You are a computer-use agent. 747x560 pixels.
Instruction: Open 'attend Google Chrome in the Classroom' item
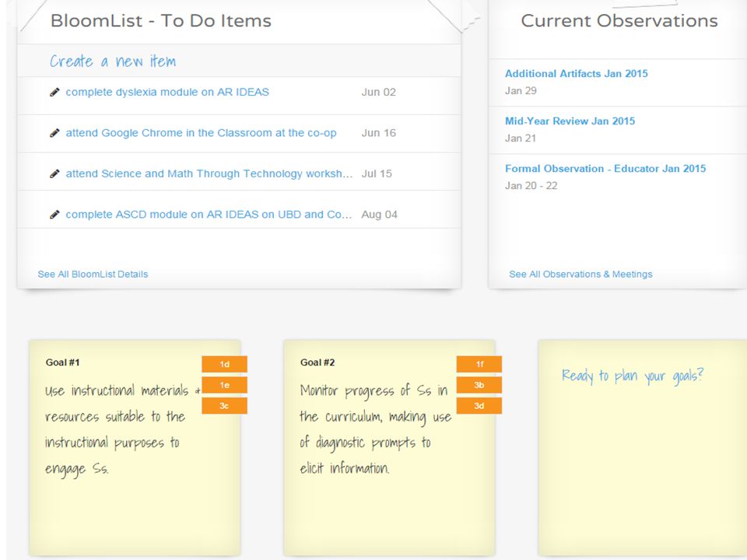[201, 133]
